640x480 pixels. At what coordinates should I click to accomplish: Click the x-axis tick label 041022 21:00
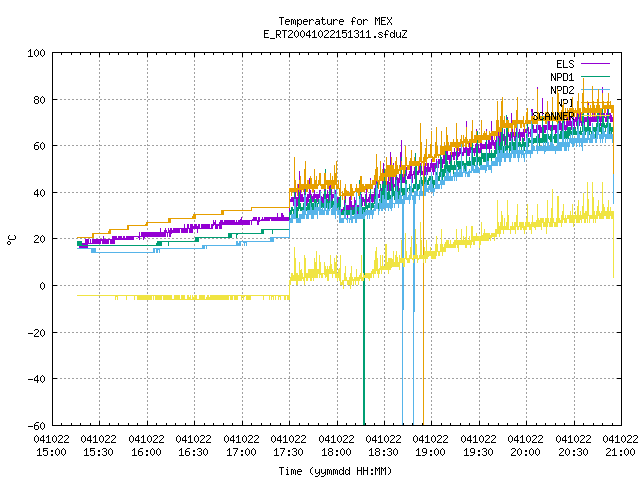pos(620,446)
